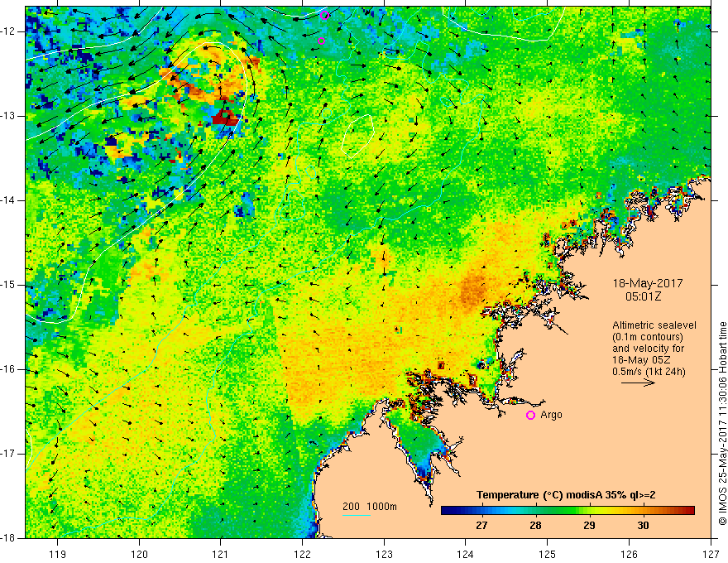728x563 pixels.
Task: Click the IMOS copyright timestamp text on right edge
Action: [x=722, y=423]
